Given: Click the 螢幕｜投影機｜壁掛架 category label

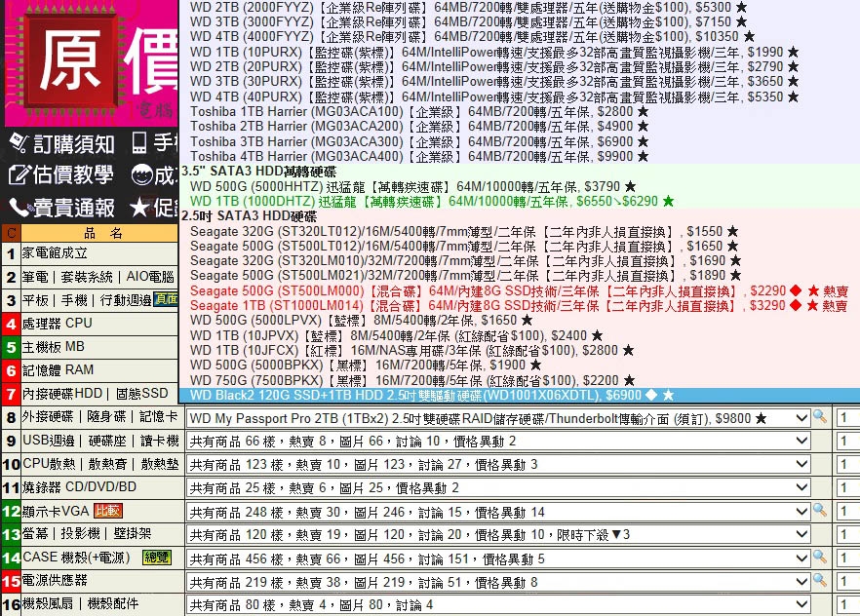Looking at the screenshot, I should pyautogui.click(x=87, y=534).
